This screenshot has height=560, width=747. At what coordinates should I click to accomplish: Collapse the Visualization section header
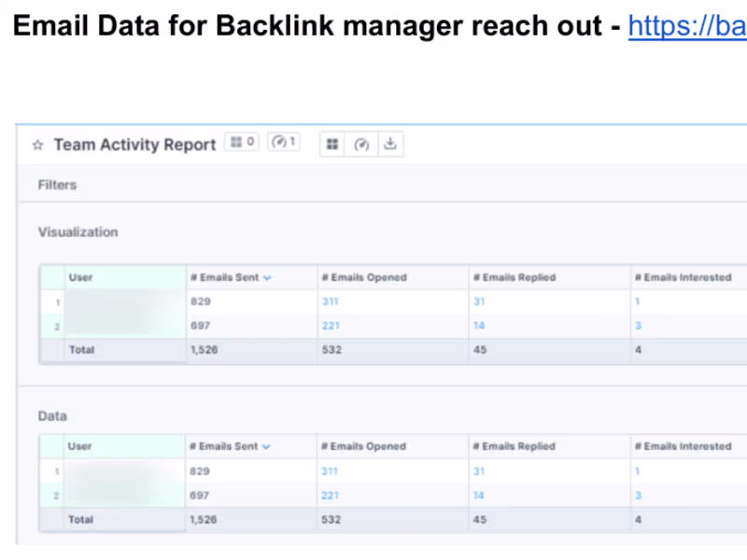pos(78,232)
